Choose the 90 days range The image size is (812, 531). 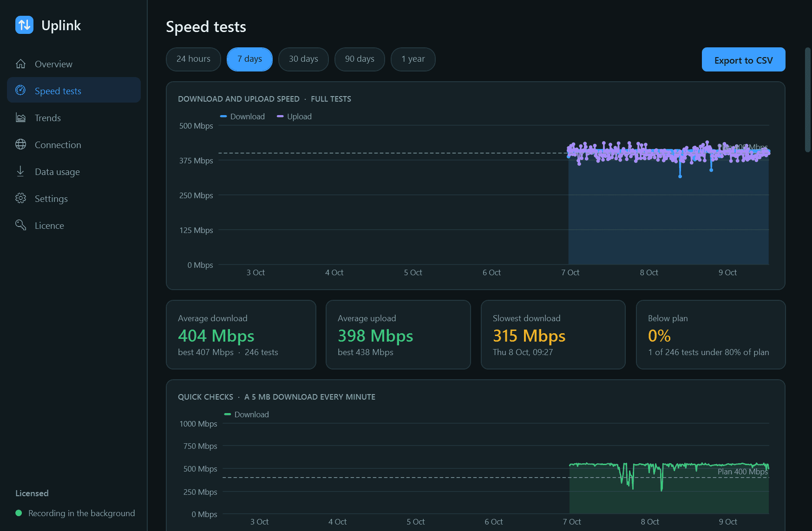360,59
